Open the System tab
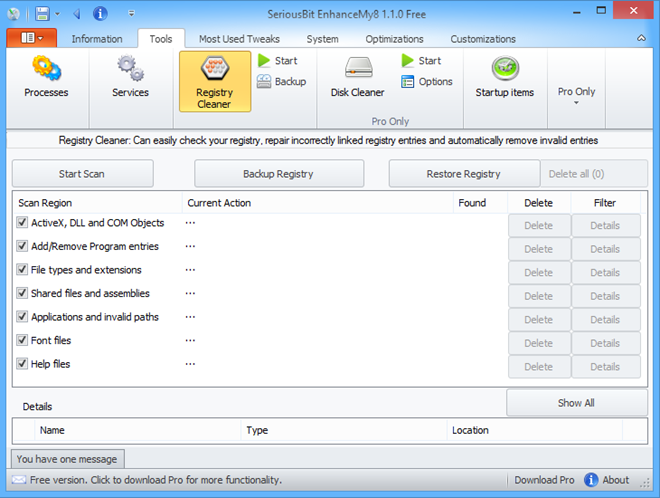This screenshot has height=498, width=660. click(322, 39)
